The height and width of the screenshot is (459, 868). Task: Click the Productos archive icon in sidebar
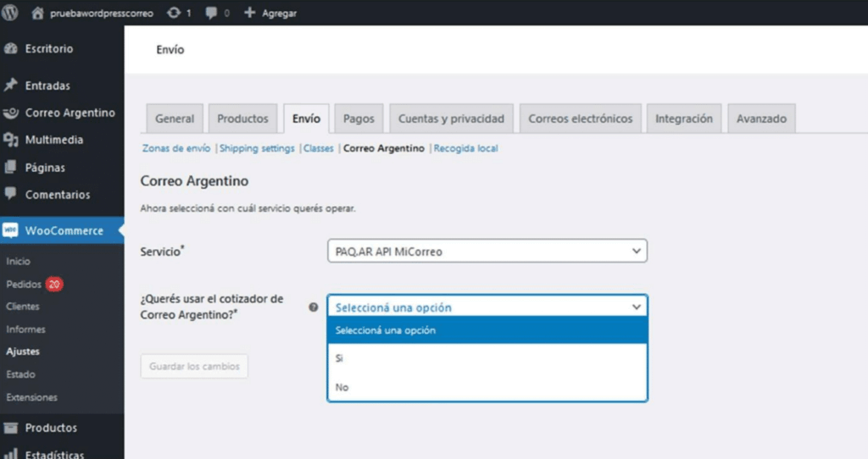pos(10,428)
